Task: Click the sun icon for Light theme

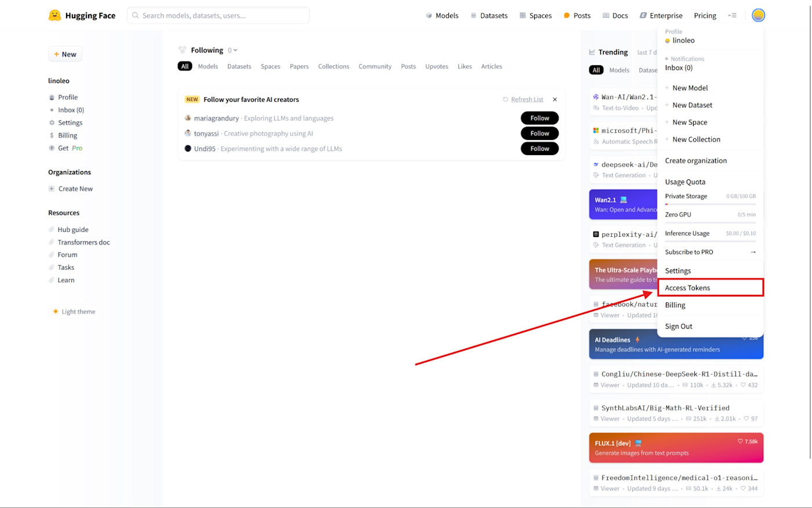Action: point(56,312)
